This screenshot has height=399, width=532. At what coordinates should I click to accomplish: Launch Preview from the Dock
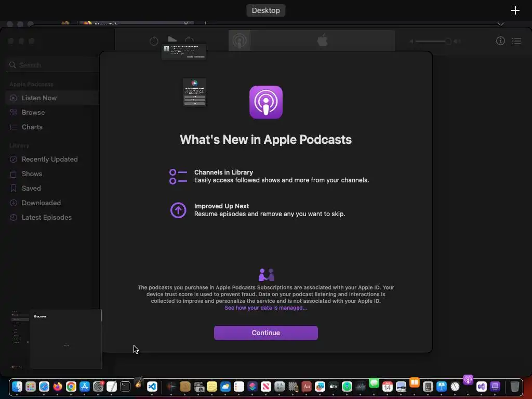(x=401, y=387)
